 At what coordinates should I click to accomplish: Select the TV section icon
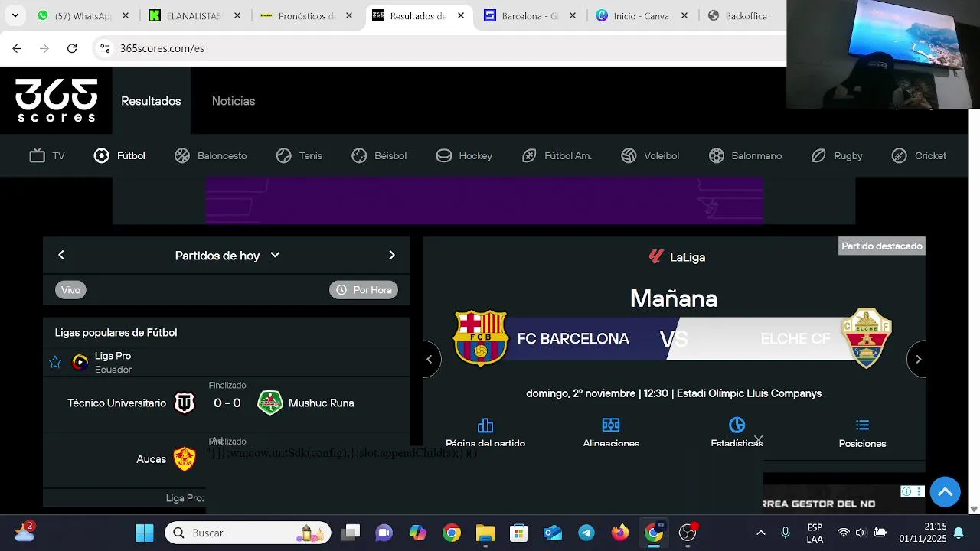pos(38,155)
